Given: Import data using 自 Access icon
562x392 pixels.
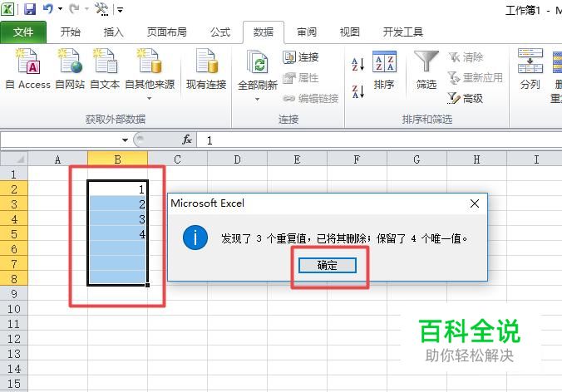Looking at the screenshot, I should 28,69.
